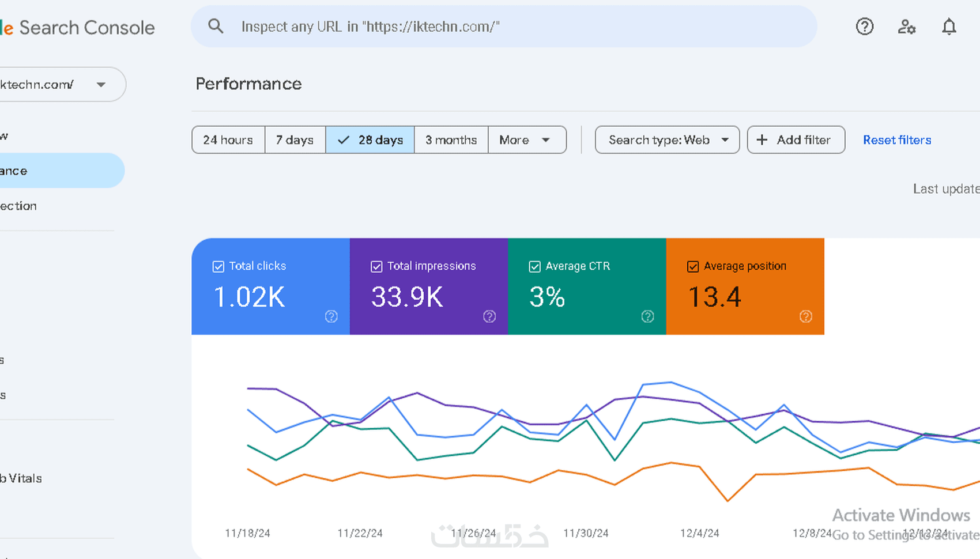This screenshot has height=559, width=980.
Task: Switch to the 3 months range
Action: tap(451, 140)
